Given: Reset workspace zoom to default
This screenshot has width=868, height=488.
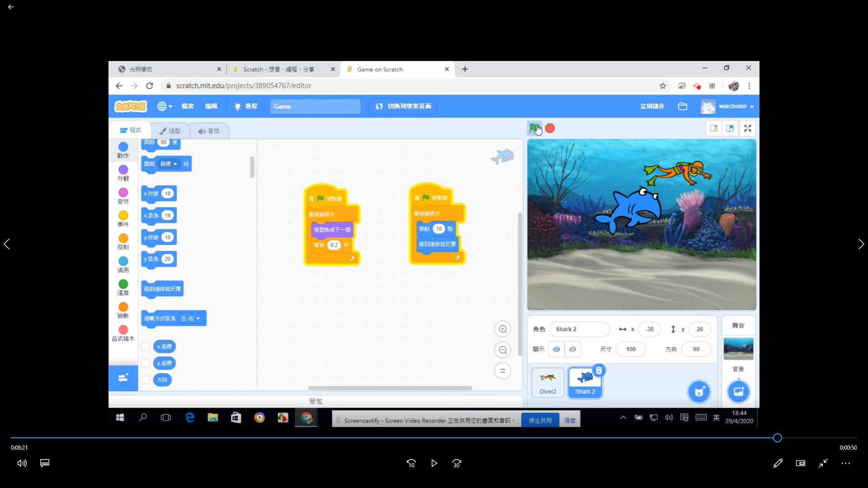Looking at the screenshot, I should pos(503,371).
